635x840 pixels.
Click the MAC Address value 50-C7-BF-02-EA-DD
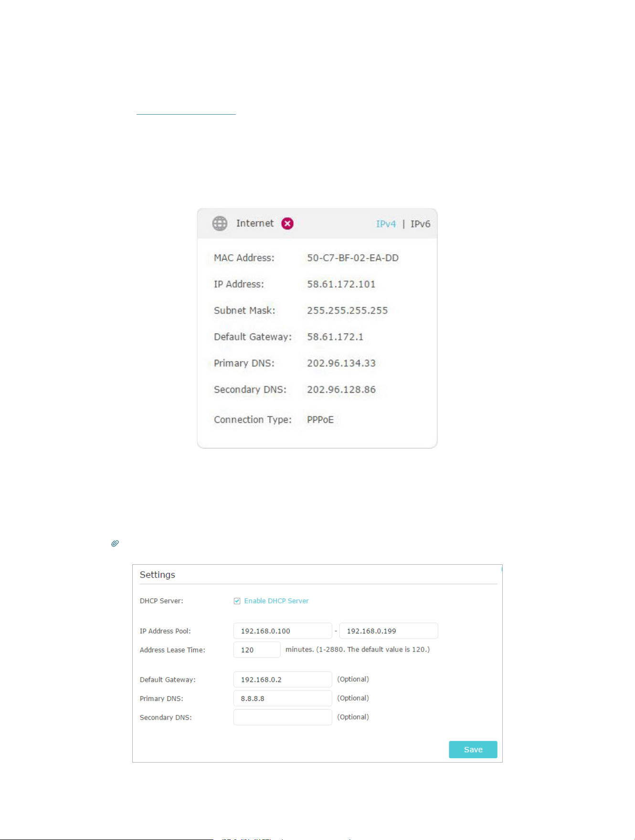coord(353,258)
